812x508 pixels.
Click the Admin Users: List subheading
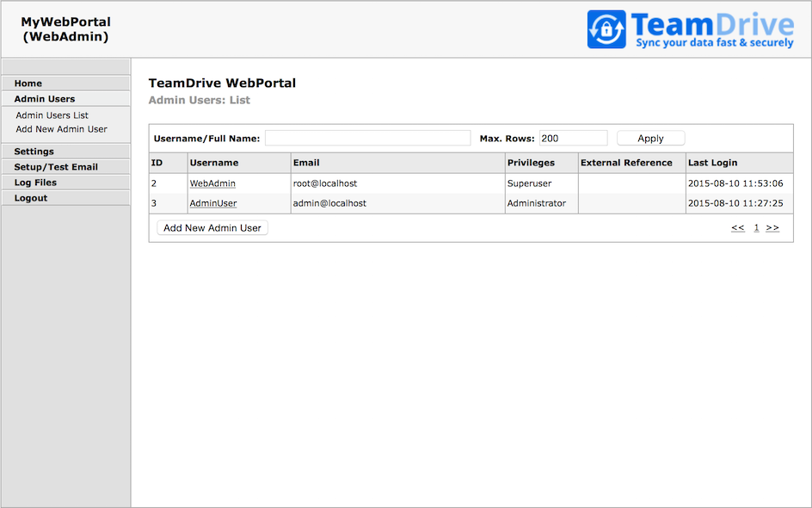click(x=200, y=100)
